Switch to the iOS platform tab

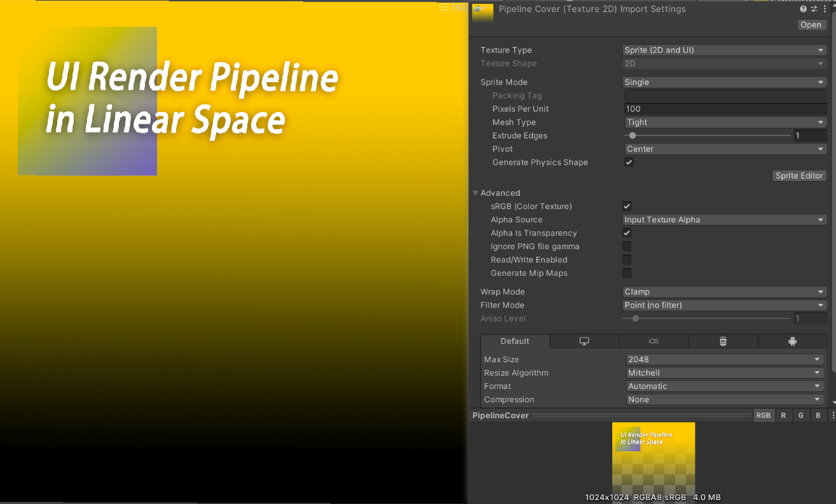654,341
